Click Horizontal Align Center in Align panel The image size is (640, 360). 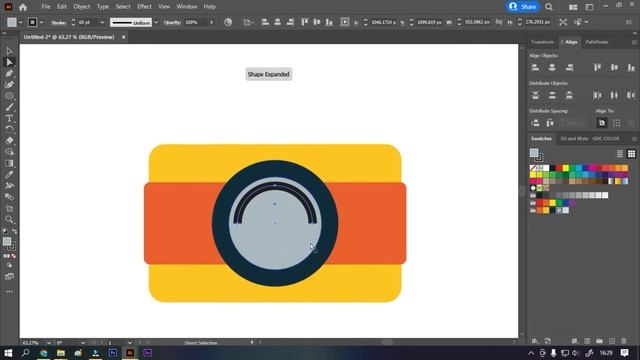pyautogui.click(x=552, y=67)
